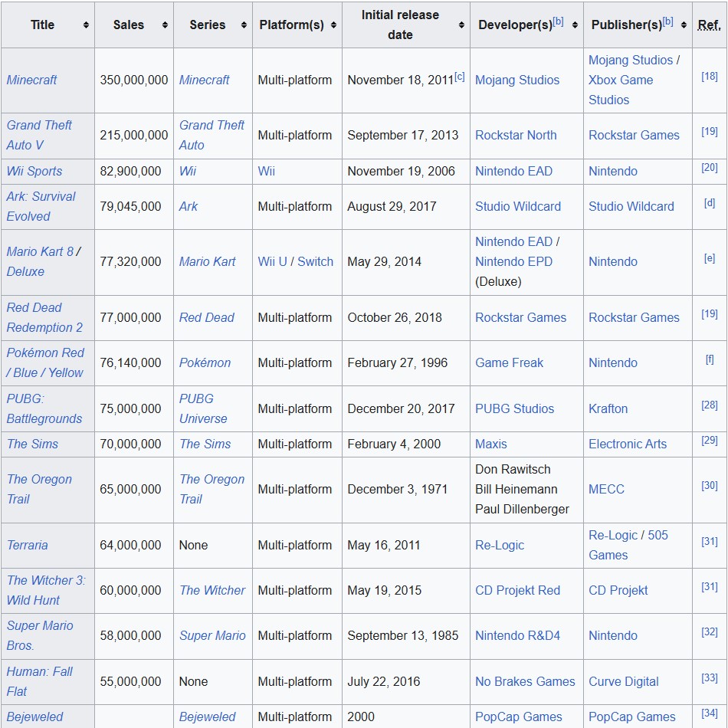Viewport: 728px width, 728px height.
Task: Sort table by Series column arrows
Action: 244,25
